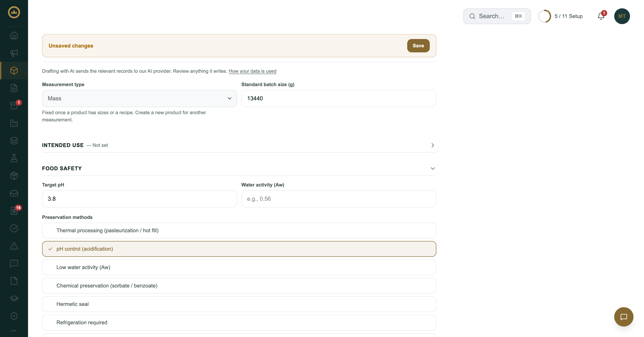
Task: Open the factory production sidebar icon
Action: coord(14,123)
